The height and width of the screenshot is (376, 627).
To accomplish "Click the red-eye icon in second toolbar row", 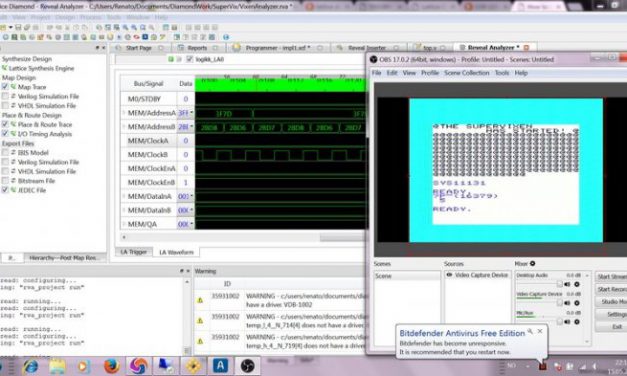I will 136,37.
